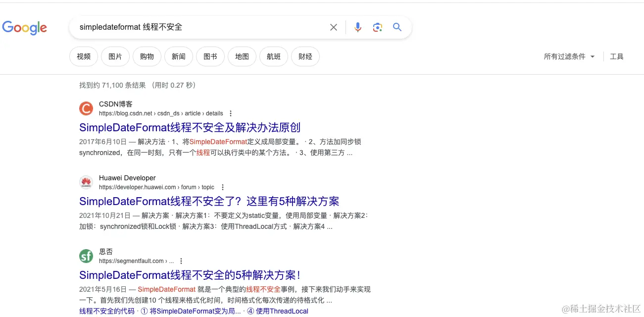
Task: Select the 图片 filter chip
Action: click(x=115, y=56)
